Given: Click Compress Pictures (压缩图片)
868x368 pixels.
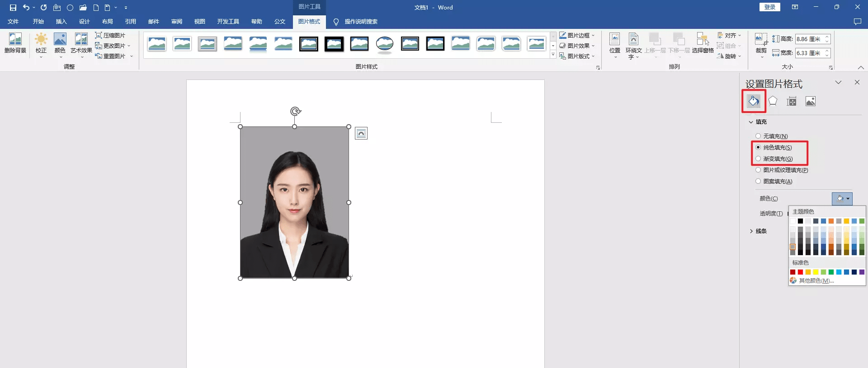Looking at the screenshot, I should tap(110, 35).
